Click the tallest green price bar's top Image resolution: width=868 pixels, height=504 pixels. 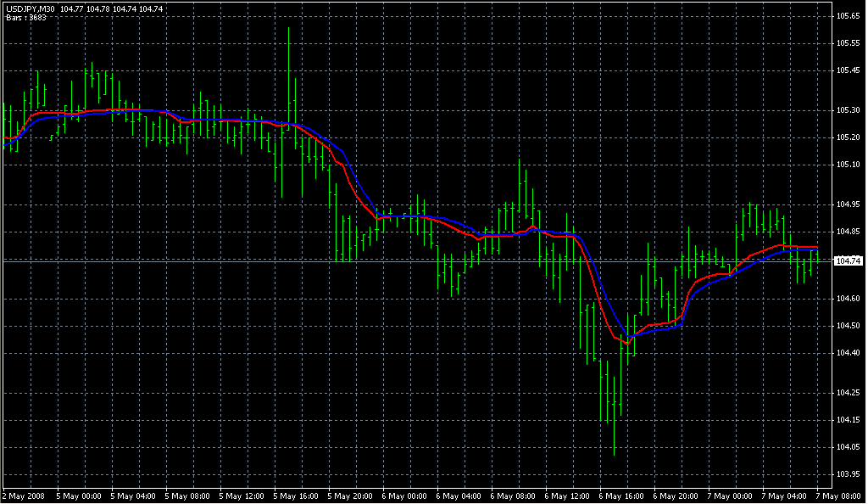pyautogui.click(x=289, y=29)
